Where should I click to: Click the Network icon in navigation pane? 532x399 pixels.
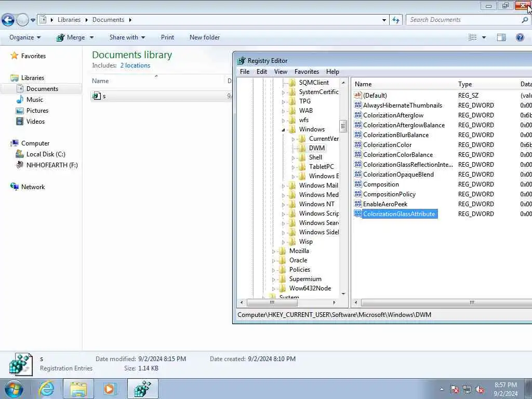click(14, 187)
